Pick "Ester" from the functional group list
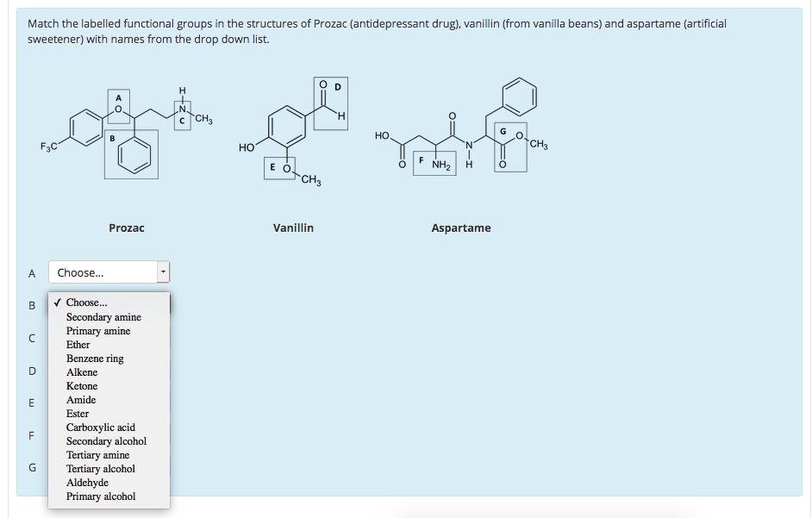The width and height of the screenshot is (812, 518). 77,413
